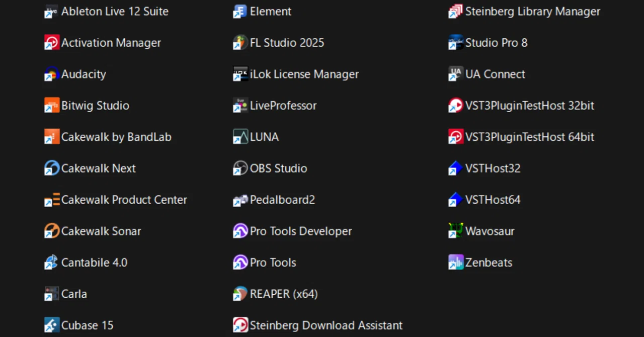Image resolution: width=644 pixels, height=337 pixels.
Task: Select the Zenbeats icon
Action: tap(456, 263)
